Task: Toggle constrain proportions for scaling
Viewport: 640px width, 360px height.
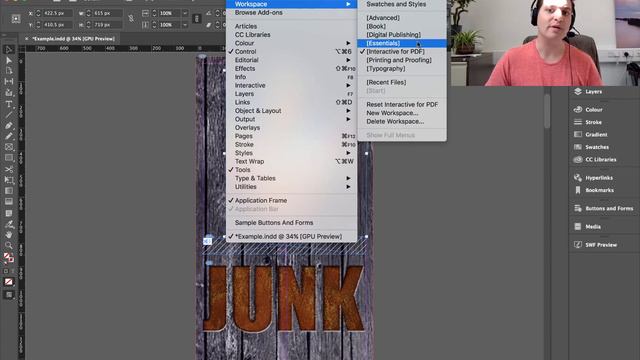Action: 196,19
